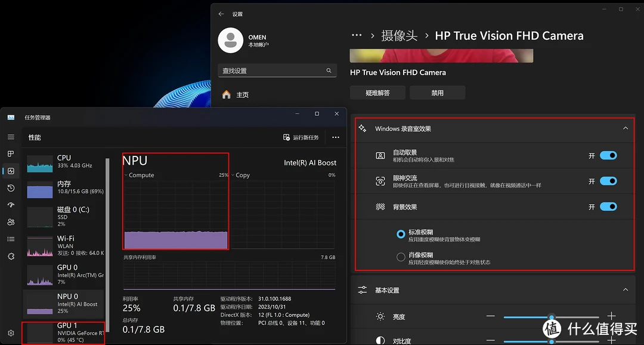
Task: Click the three-dot more options in Task Manager
Action: pos(336,137)
